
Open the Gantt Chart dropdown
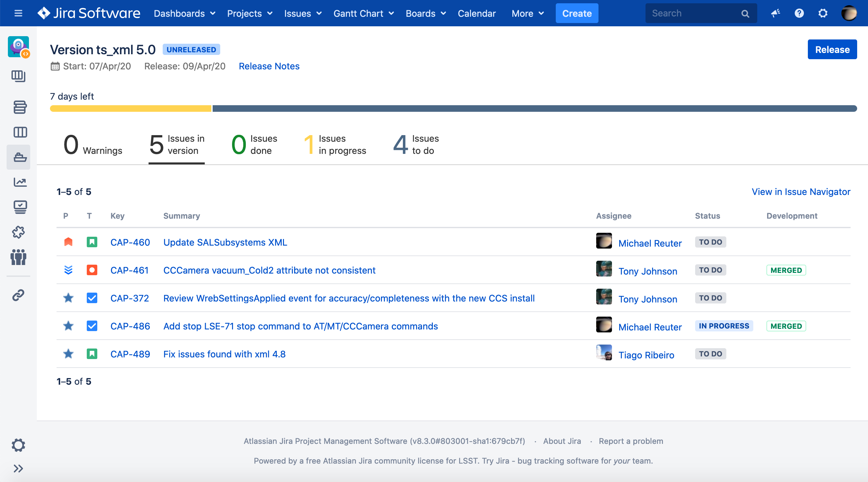pos(363,13)
